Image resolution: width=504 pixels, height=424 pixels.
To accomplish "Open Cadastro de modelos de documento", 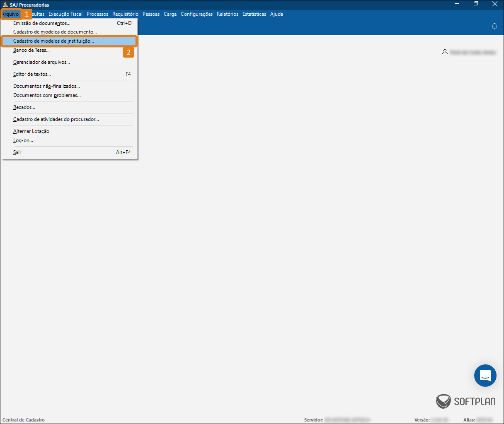I will pyautogui.click(x=55, y=32).
